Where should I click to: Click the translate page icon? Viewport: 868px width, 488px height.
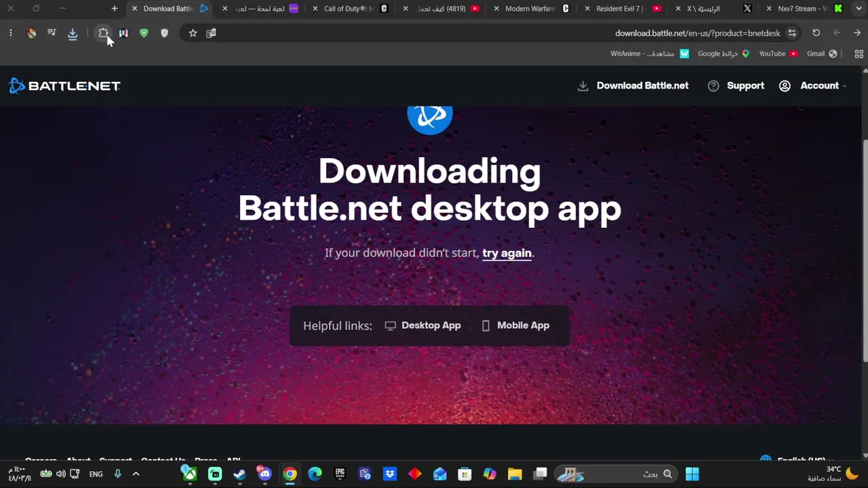click(211, 33)
